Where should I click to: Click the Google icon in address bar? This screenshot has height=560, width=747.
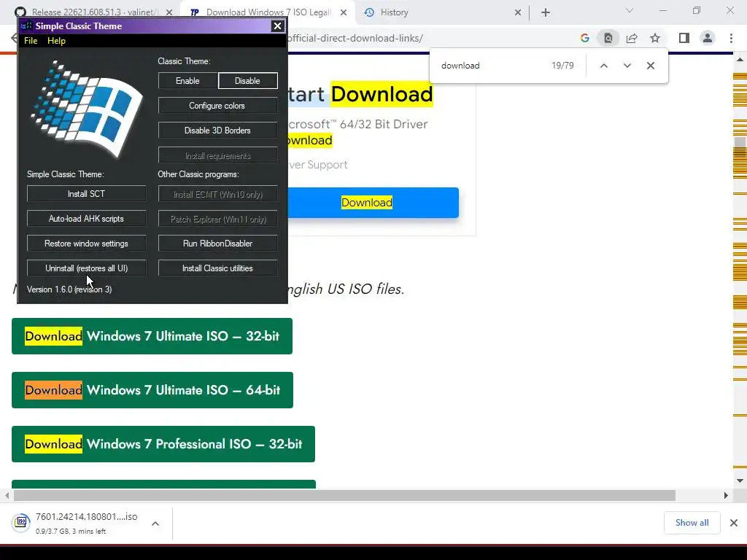[585, 38]
